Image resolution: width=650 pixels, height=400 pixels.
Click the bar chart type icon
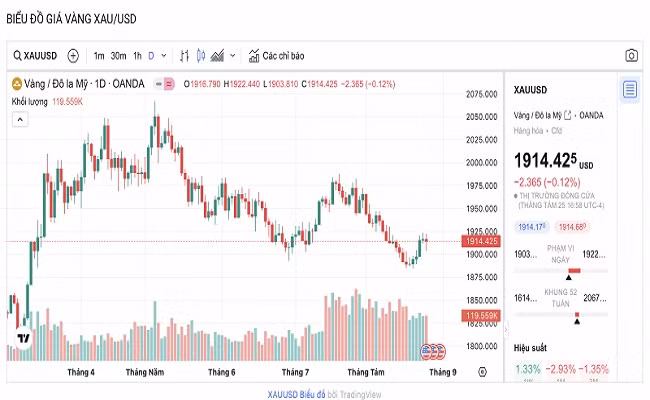click(x=184, y=56)
